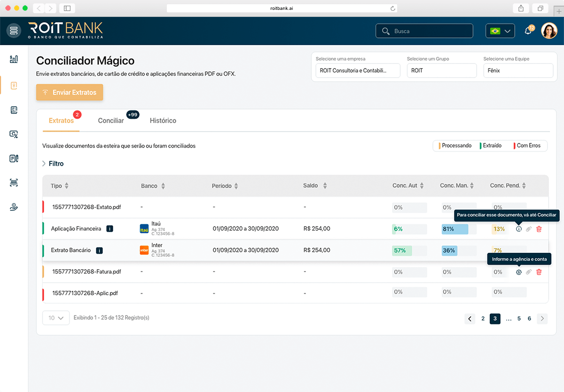The width and height of the screenshot is (564, 392).
Task: Click the notifications bell icon
Action: coord(528,31)
